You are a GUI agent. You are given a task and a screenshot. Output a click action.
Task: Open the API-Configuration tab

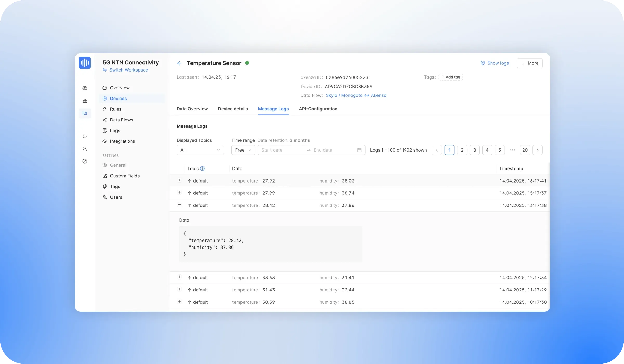(x=318, y=109)
